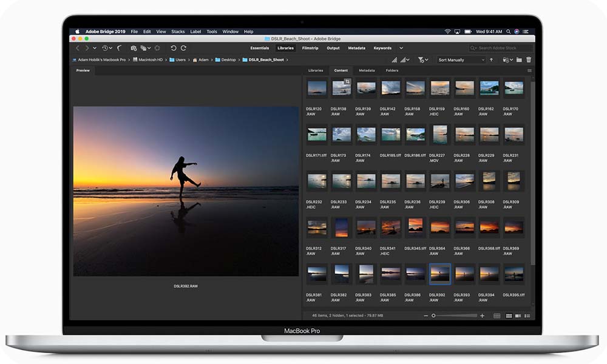Screen dimensions: 607x364
Task: Expand chevron after DSLR_Beach_Shoot in path
Action: pyautogui.click(x=287, y=60)
